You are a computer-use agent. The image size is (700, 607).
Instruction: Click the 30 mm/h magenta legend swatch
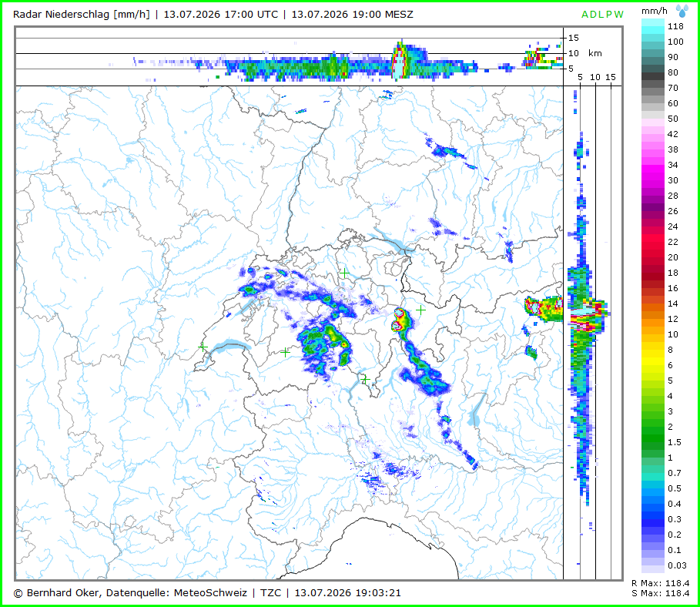coord(653,180)
